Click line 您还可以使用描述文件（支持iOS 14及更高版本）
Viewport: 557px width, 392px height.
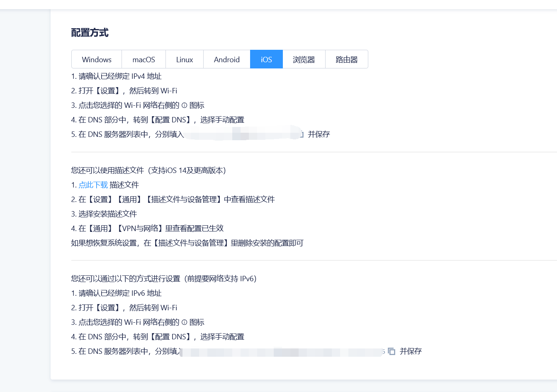point(148,170)
